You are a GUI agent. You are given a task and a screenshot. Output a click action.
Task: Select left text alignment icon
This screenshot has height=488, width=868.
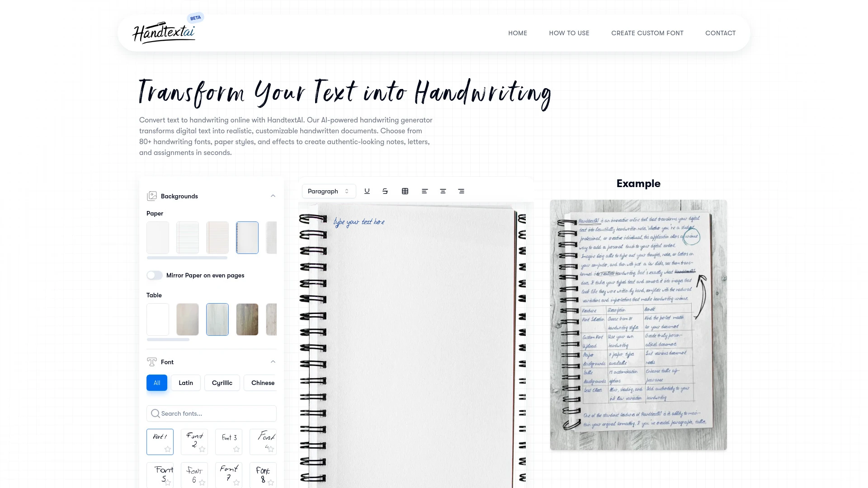tap(425, 191)
